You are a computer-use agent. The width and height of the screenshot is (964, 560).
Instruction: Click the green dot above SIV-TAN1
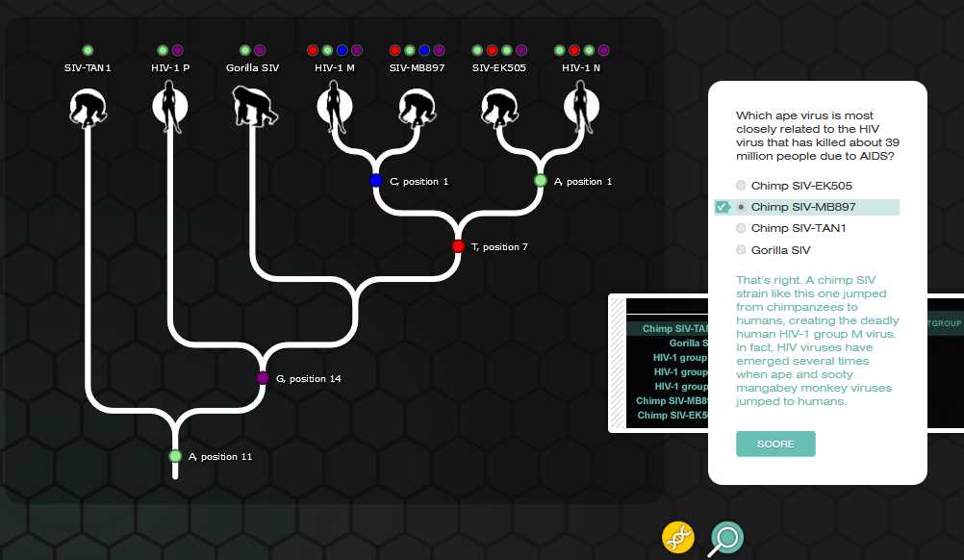coord(88,50)
